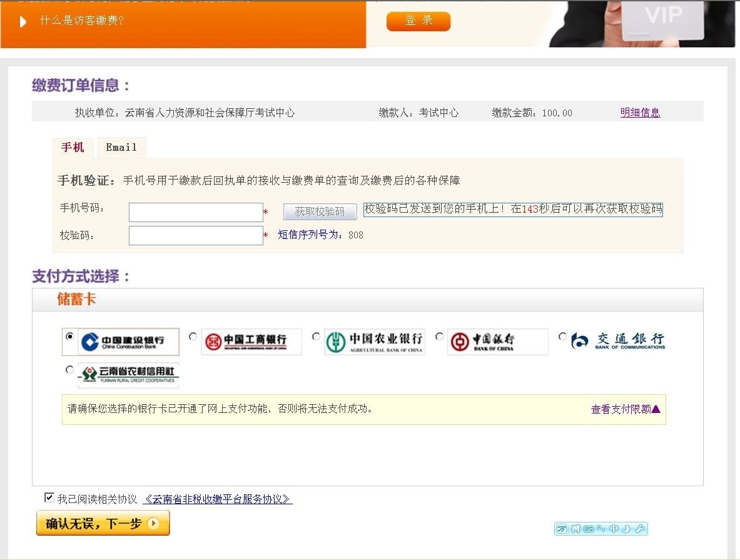Click the VIP card banner image
Screen dimensions: 740x560
point(642,24)
